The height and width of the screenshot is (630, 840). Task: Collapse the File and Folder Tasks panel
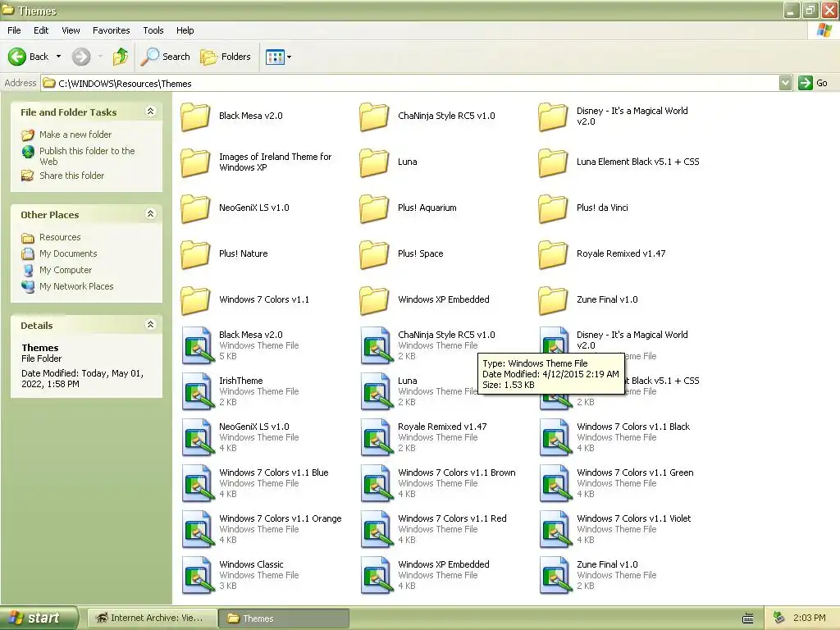coord(151,112)
